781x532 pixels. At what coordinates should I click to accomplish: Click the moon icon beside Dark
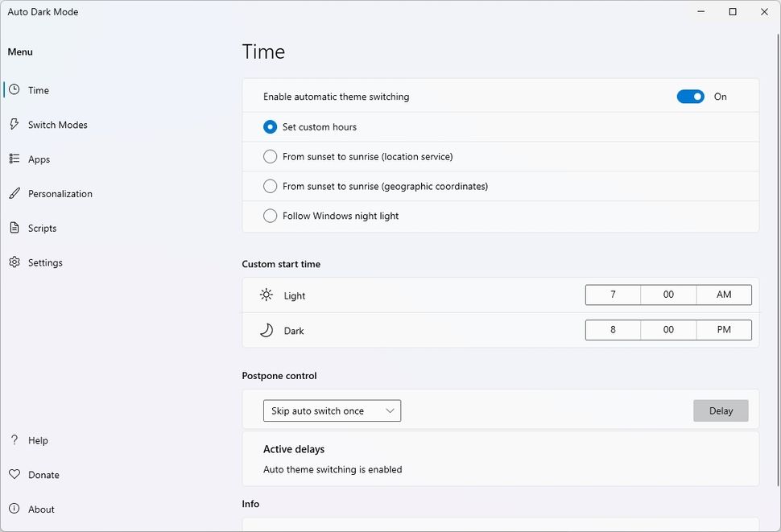266,330
